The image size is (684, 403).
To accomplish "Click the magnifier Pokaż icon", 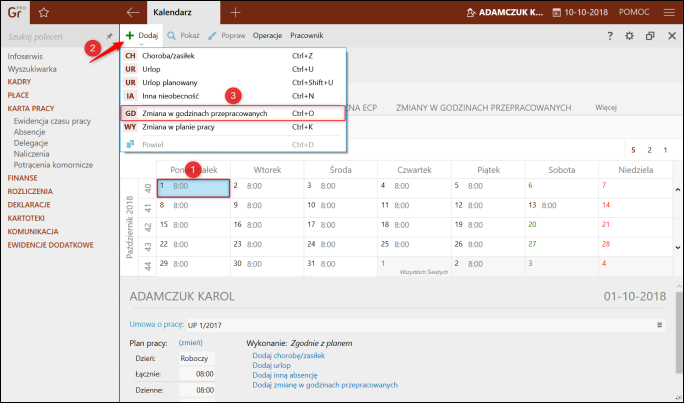I will pos(171,36).
